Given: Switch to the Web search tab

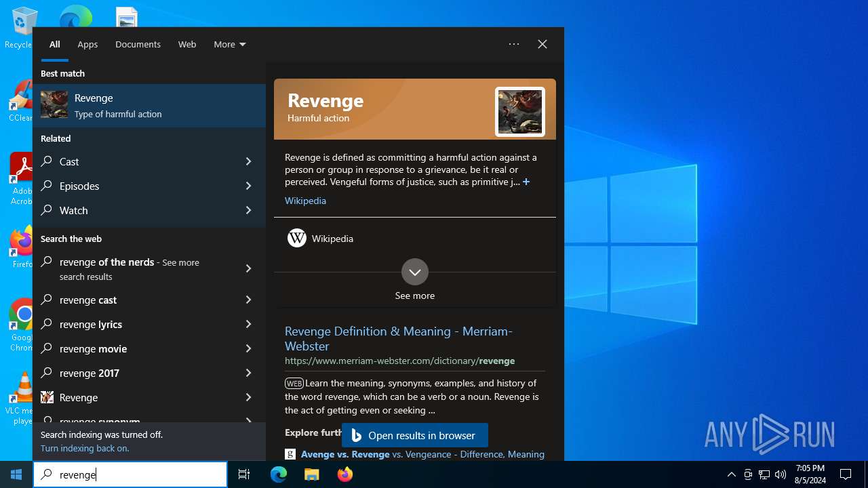Looking at the screenshot, I should pyautogui.click(x=187, y=44).
